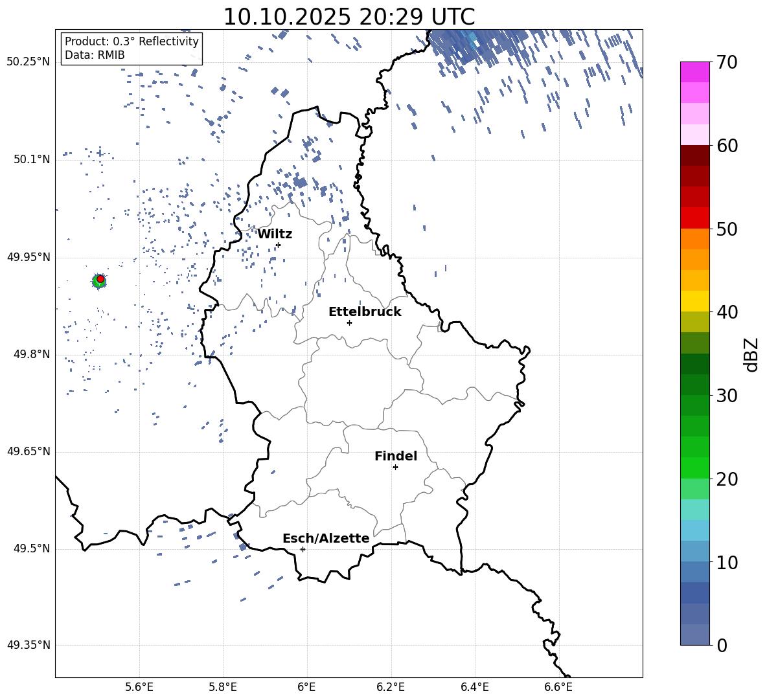Pick the bright red 50 dBZ swatch
This screenshot has width=767, height=700.
[695, 218]
